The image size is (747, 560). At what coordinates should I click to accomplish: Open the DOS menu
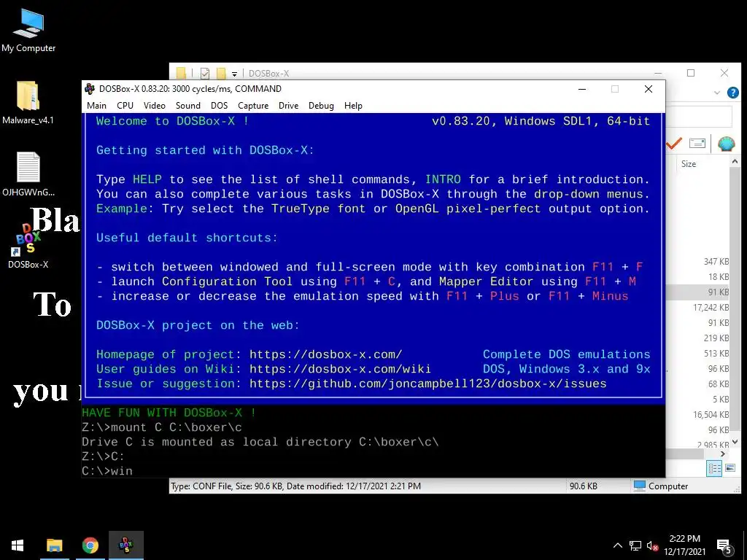click(219, 106)
